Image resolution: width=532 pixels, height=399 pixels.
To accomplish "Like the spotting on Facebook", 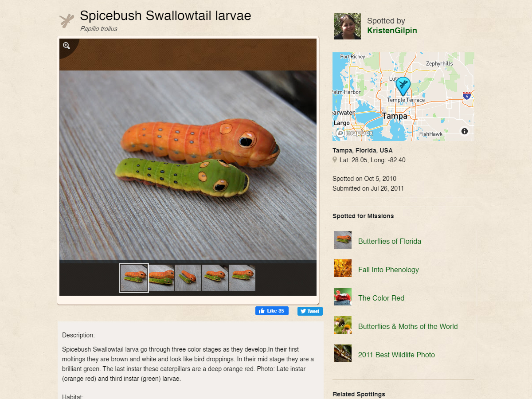I will (x=272, y=311).
